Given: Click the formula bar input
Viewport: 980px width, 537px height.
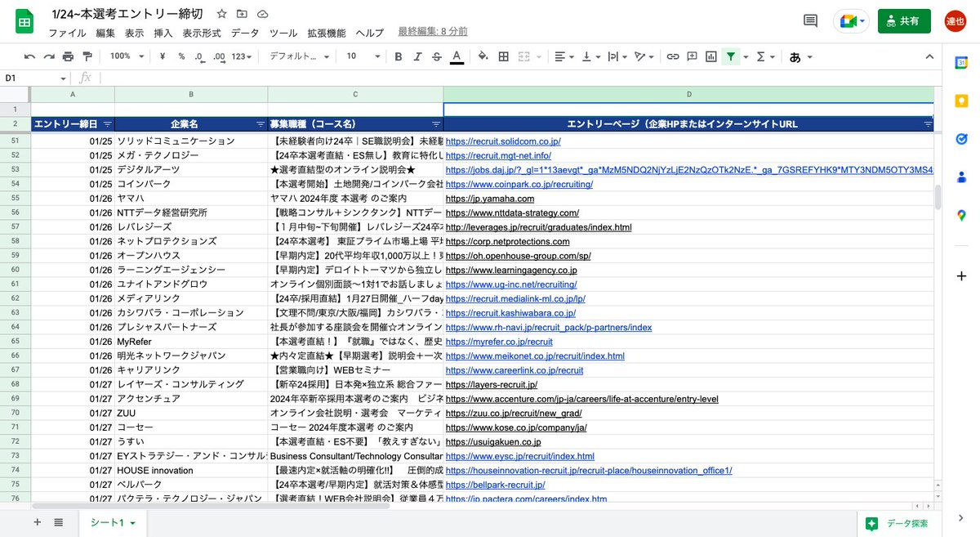Looking at the screenshot, I should coord(523,78).
